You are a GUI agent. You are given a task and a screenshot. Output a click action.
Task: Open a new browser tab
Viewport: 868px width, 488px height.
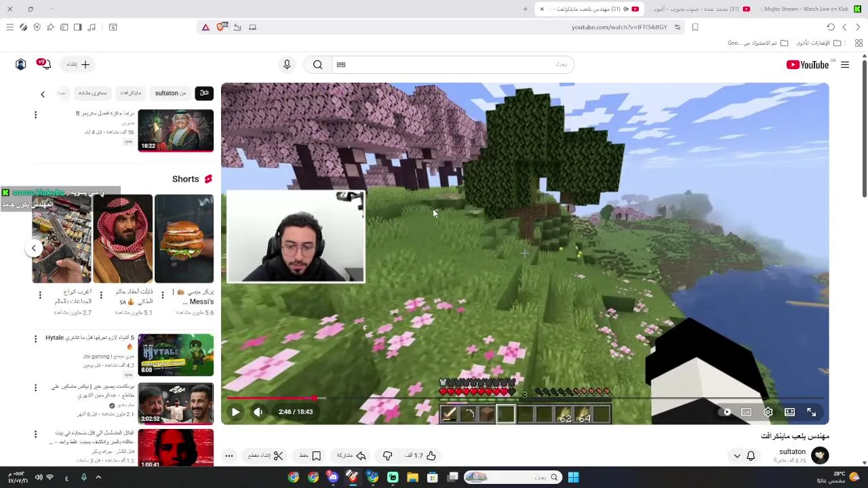pyautogui.click(x=525, y=9)
